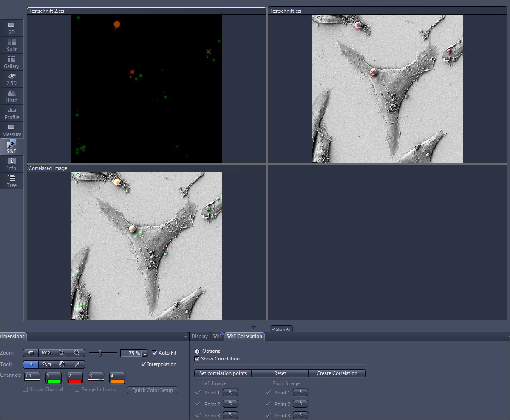The image size is (510, 420).
Task: Expand the Options section
Action: [x=197, y=351]
